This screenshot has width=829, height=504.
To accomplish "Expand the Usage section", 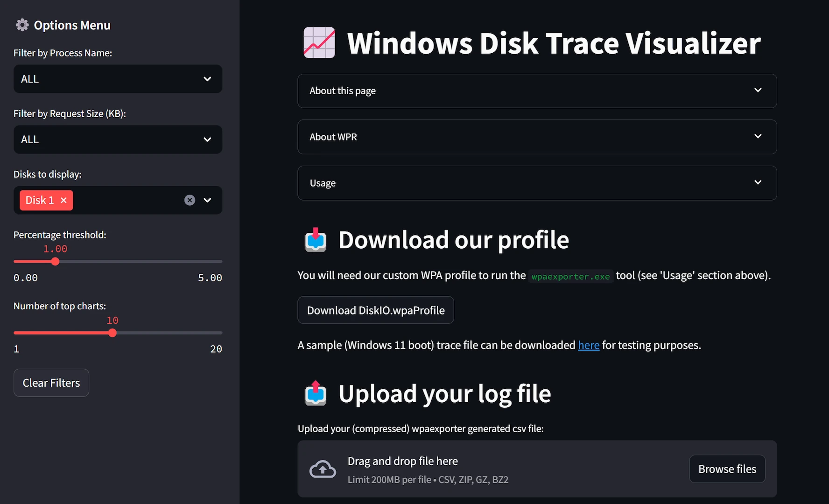I will click(x=537, y=183).
